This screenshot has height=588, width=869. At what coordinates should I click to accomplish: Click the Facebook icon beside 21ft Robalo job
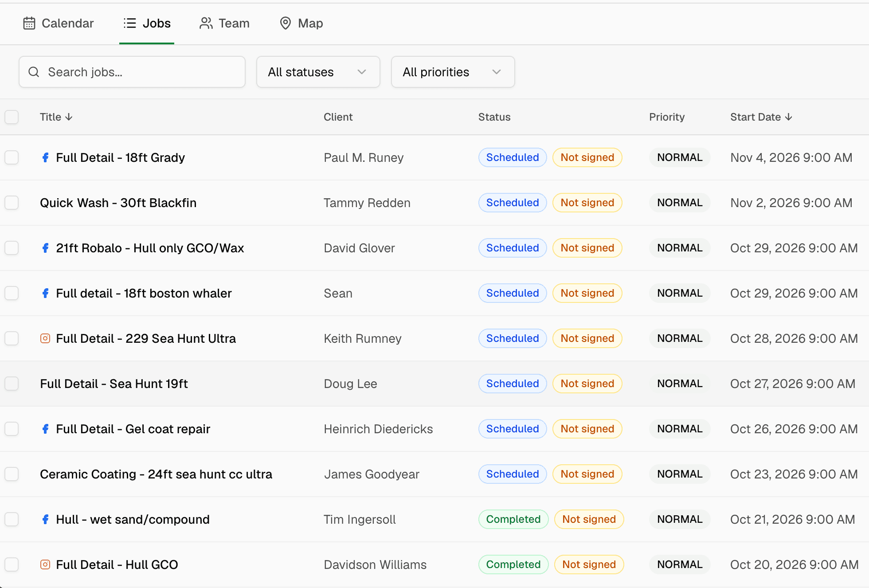coord(45,248)
